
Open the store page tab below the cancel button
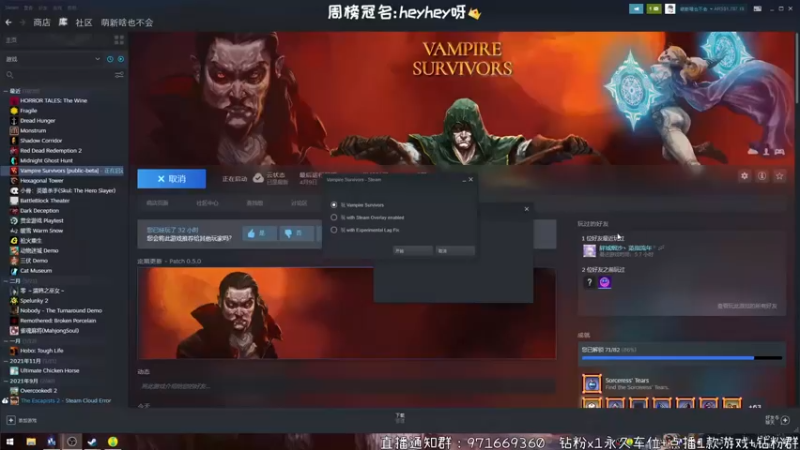157,203
